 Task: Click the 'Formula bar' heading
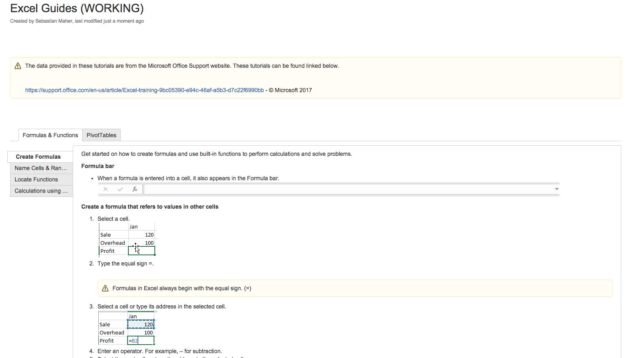click(x=98, y=166)
